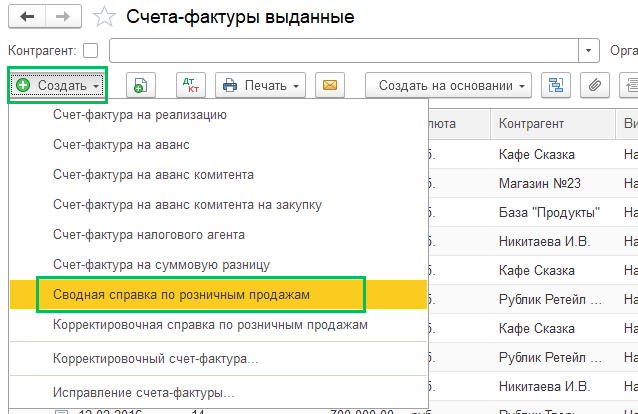The image size is (638, 414).
Task: Send by email using the envelope icon
Action: 330,85
